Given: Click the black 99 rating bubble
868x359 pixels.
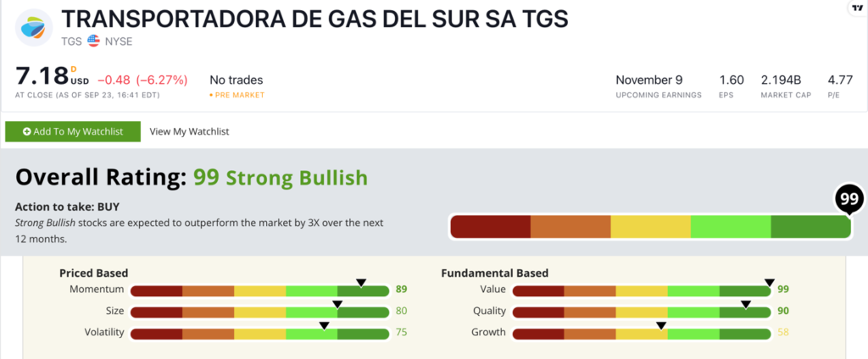Looking at the screenshot, I should coord(849,200).
